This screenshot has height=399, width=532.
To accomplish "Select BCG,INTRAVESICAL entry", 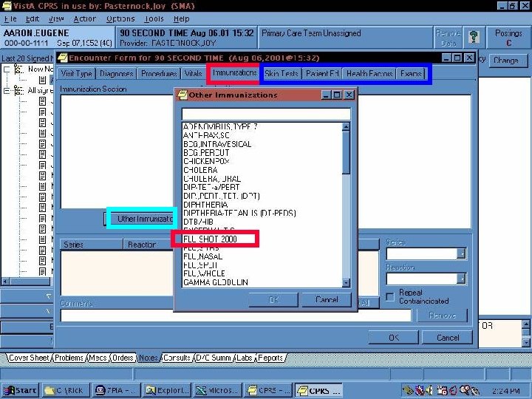I will pos(217,144).
